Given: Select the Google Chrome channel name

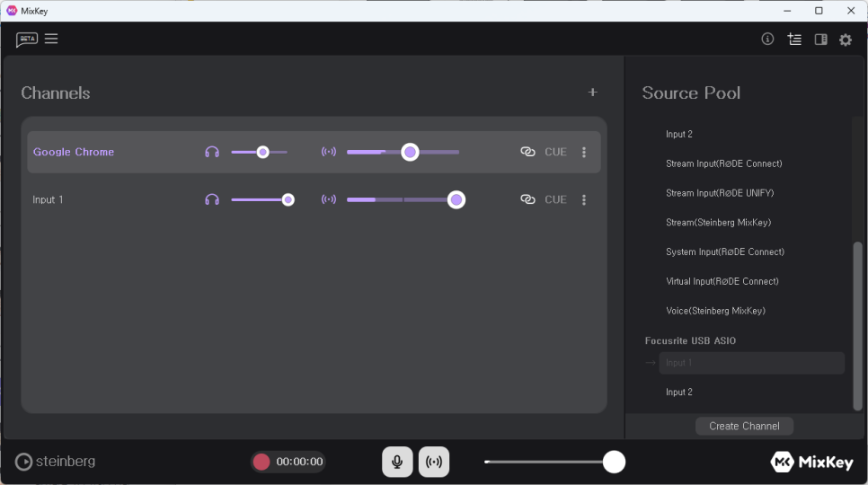Looking at the screenshot, I should click(74, 152).
